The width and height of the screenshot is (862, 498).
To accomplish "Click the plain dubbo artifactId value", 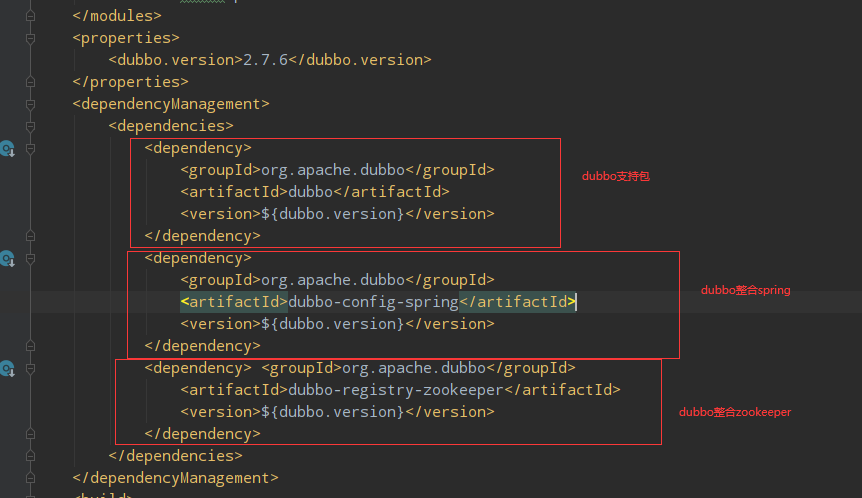I will (312, 192).
